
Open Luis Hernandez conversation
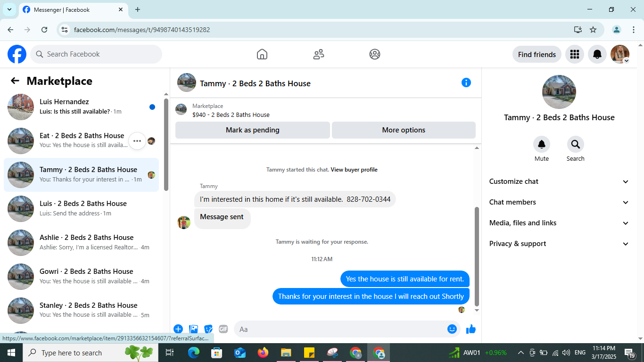pos(82,107)
